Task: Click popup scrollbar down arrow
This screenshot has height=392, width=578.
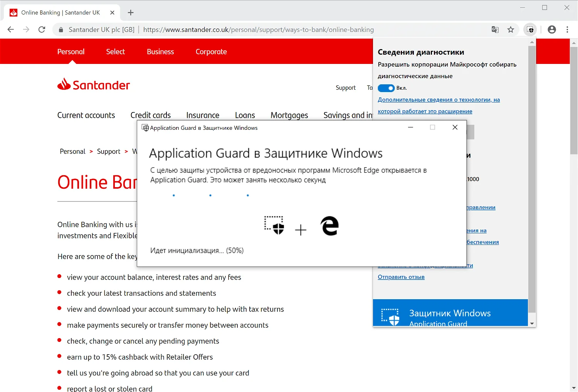Action: [x=532, y=323]
